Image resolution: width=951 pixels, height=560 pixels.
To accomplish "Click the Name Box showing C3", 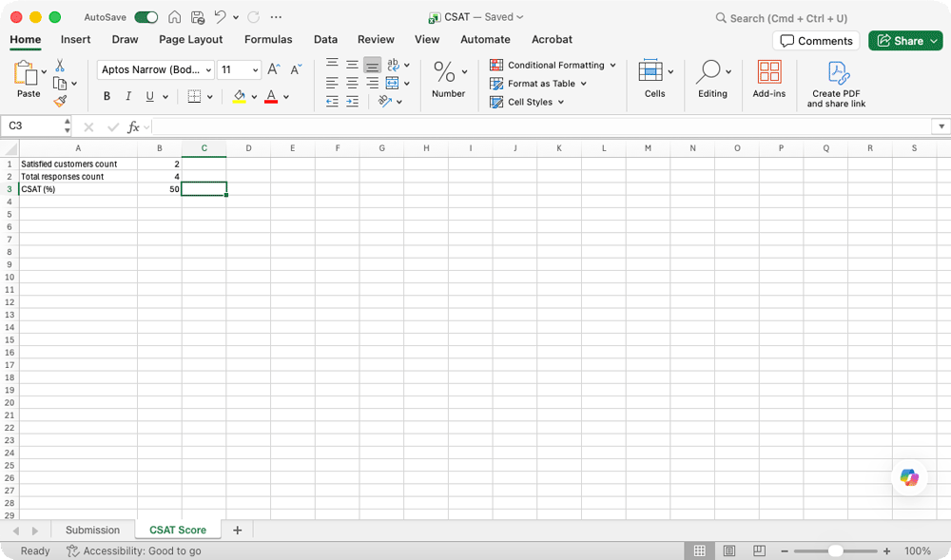I will (33, 126).
